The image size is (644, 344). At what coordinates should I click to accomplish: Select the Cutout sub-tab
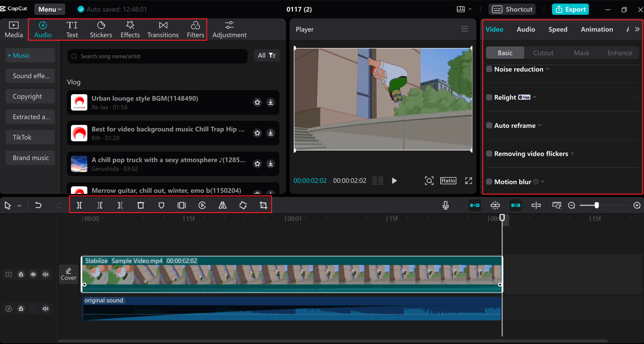click(543, 53)
